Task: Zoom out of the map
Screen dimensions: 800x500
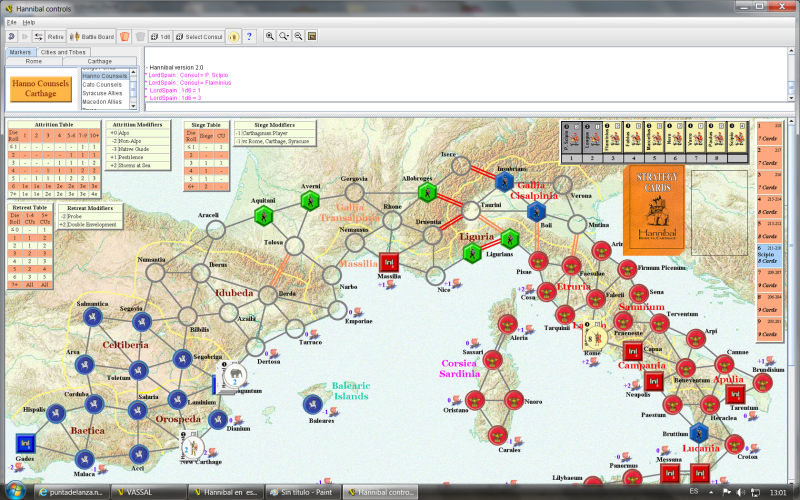Action: [298, 36]
